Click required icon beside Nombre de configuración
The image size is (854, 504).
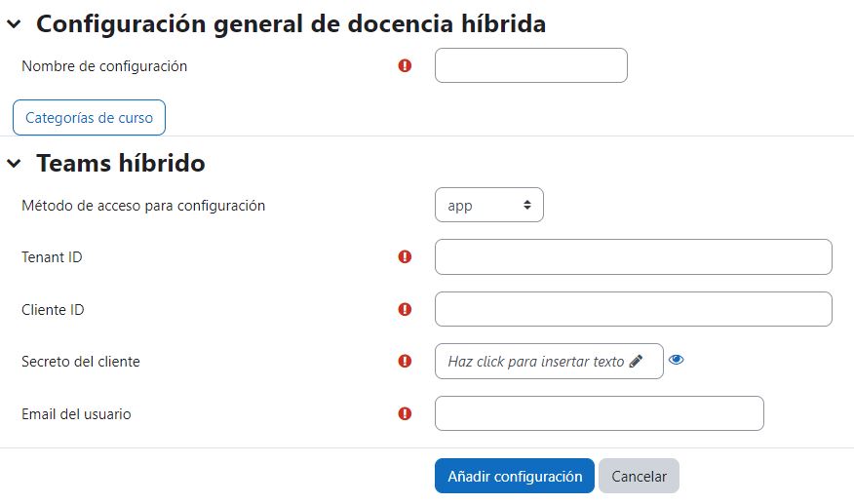[x=405, y=66]
